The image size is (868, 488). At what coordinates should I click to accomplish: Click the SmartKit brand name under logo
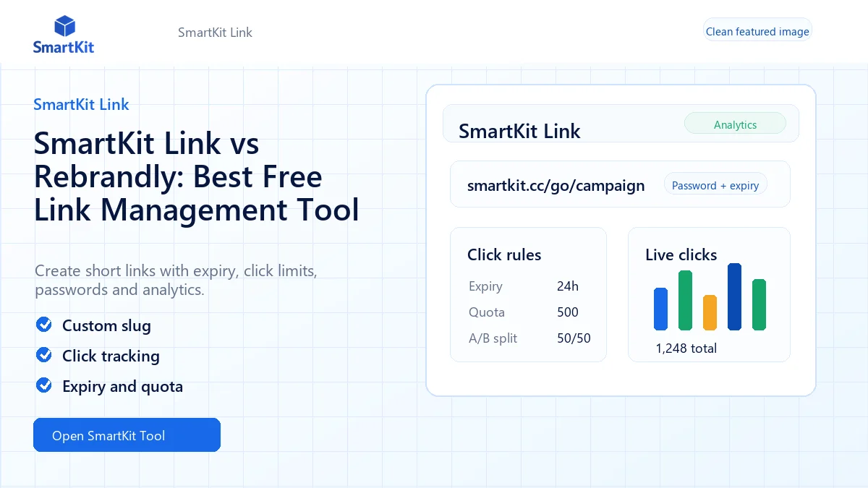pyautogui.click(x=64, y=48)
